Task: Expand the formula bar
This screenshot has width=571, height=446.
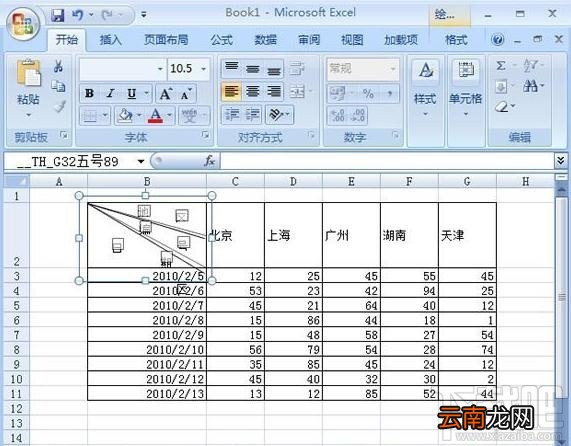Action: pyautogui.click(x=560, y=161)
